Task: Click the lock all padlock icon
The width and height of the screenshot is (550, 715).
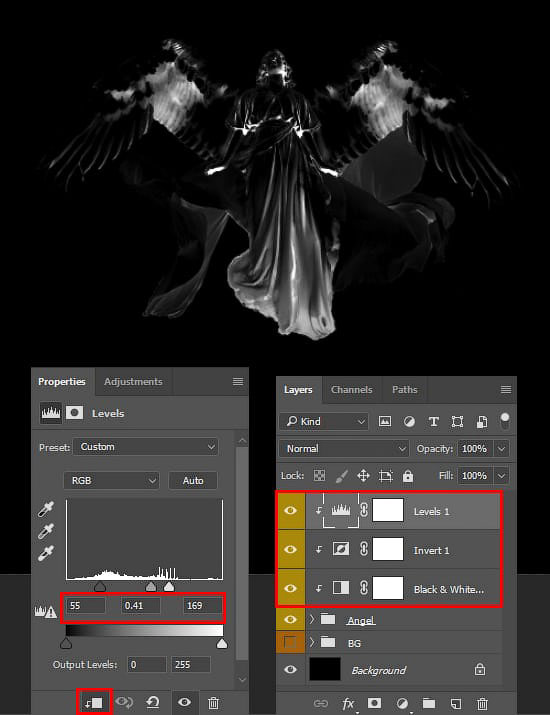Action: coord(408,476)
